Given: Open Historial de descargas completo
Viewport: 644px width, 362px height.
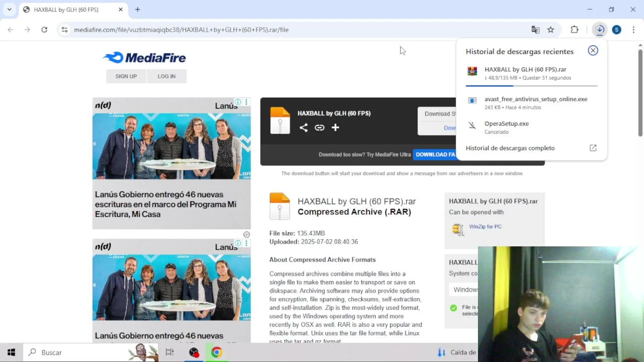Looking at the screenshot, I should [531, 148].
